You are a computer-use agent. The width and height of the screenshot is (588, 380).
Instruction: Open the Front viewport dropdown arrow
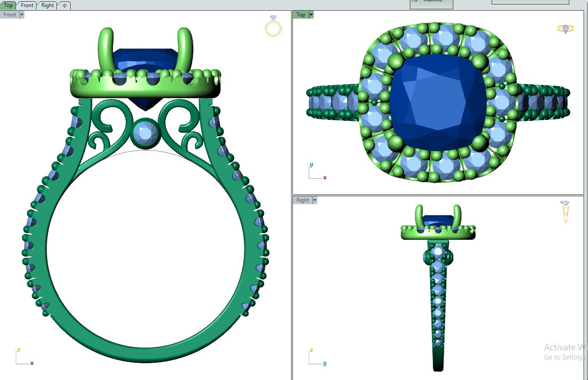[22, 15]
